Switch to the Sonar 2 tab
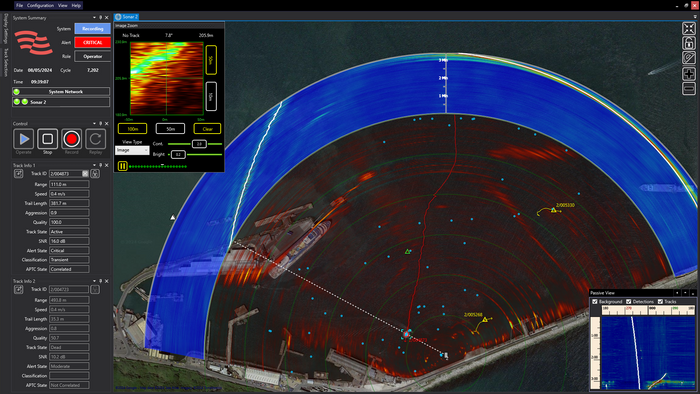Screen dimensions: 700x394 [127, 17]
